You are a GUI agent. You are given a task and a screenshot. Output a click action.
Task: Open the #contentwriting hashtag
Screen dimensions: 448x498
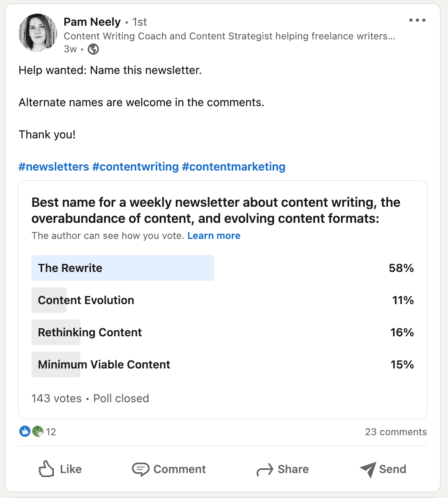(136, 167)
